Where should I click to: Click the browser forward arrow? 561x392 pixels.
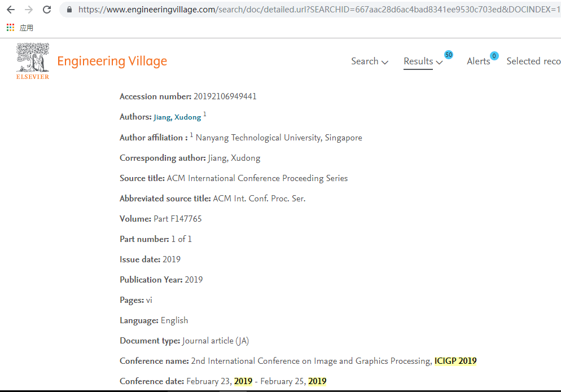click(29, 10)
